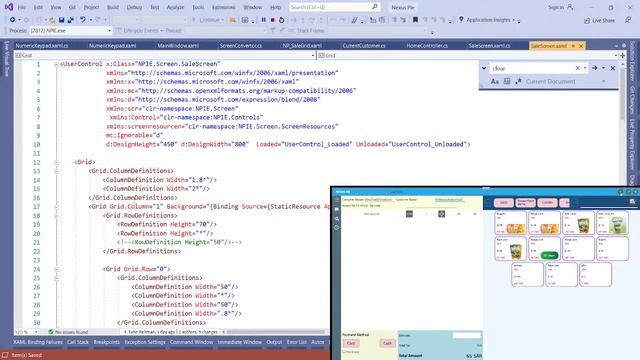Click the Sign in account icon
Image resolution: width=640 pixels, height=360 pixels.
point(570,7)
